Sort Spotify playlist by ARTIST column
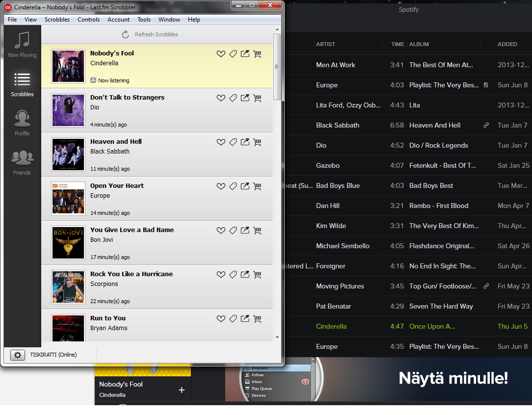 [x=325, y=44]
